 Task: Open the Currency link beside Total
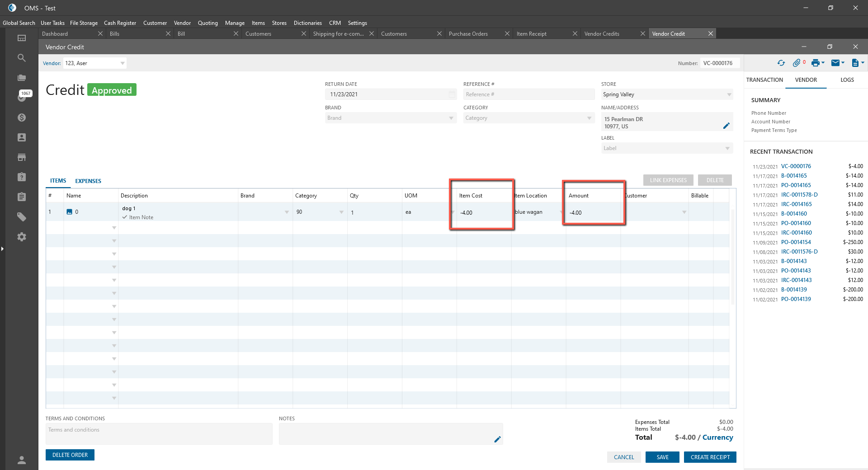pyautogui.click(x=717, y=437)
